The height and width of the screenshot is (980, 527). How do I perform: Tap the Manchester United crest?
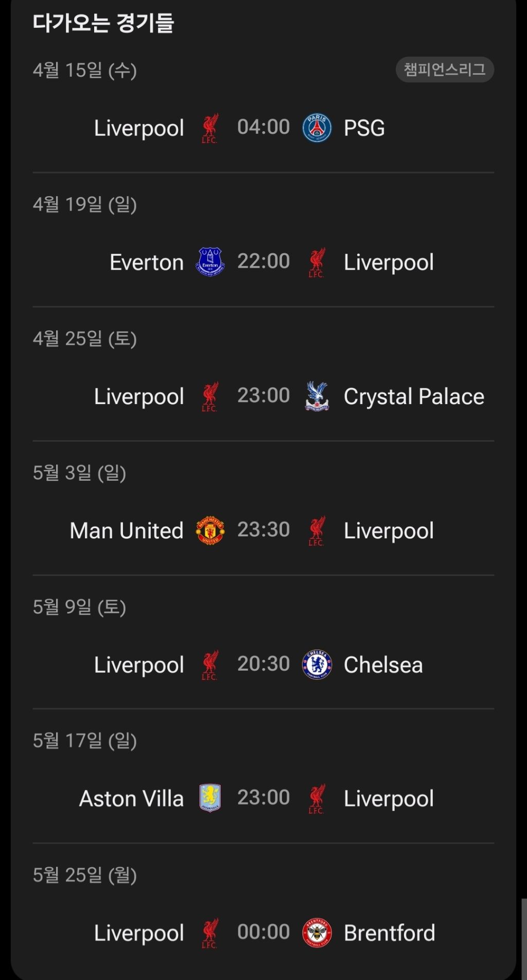pos(210,531)
